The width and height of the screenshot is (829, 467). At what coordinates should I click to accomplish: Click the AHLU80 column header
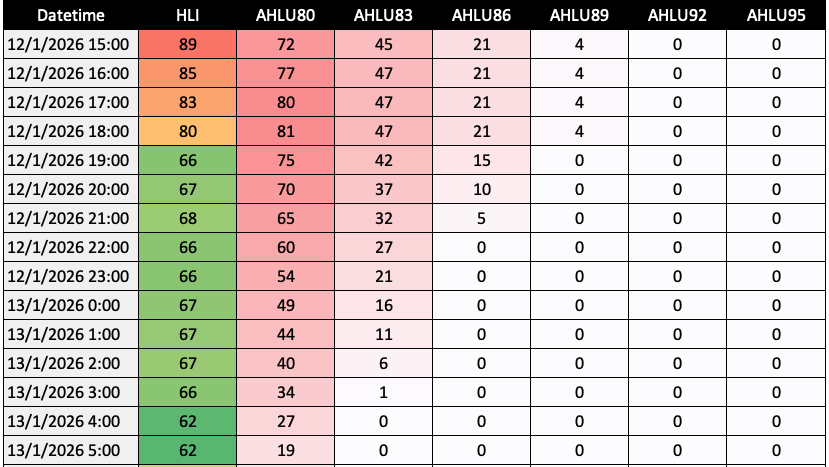coord(286,15)
